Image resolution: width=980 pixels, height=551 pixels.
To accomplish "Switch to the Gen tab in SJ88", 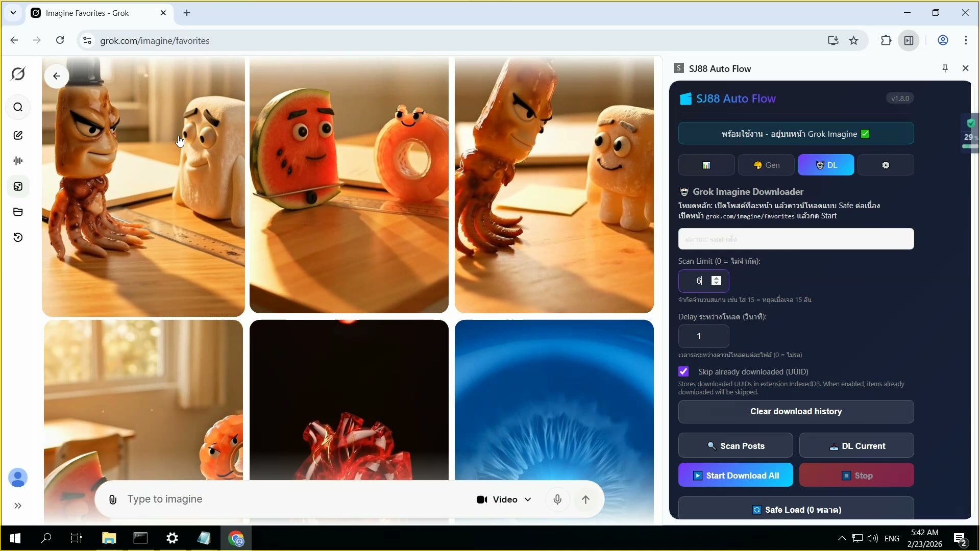I will pyautogui.click(x=767, y=165).
